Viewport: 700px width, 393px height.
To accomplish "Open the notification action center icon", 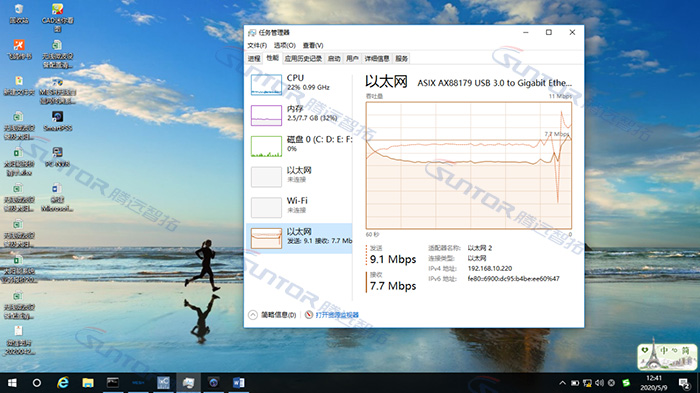I will (684, 383).
